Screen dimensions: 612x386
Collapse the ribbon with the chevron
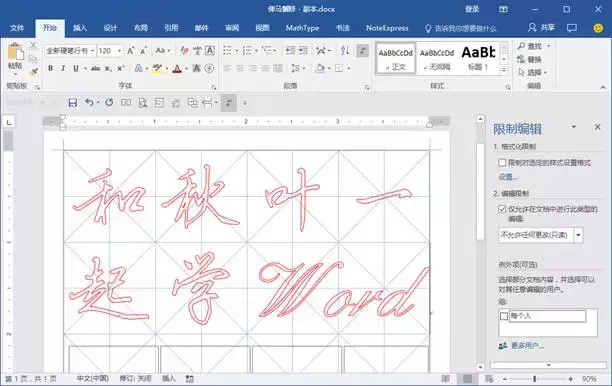[603, 87]
